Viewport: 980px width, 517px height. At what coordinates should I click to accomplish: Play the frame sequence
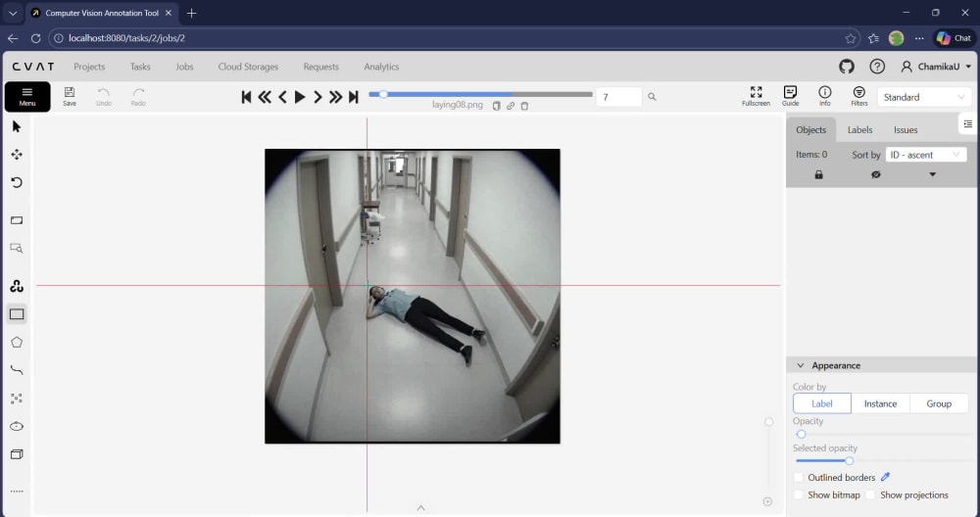(x=300, y=97)
